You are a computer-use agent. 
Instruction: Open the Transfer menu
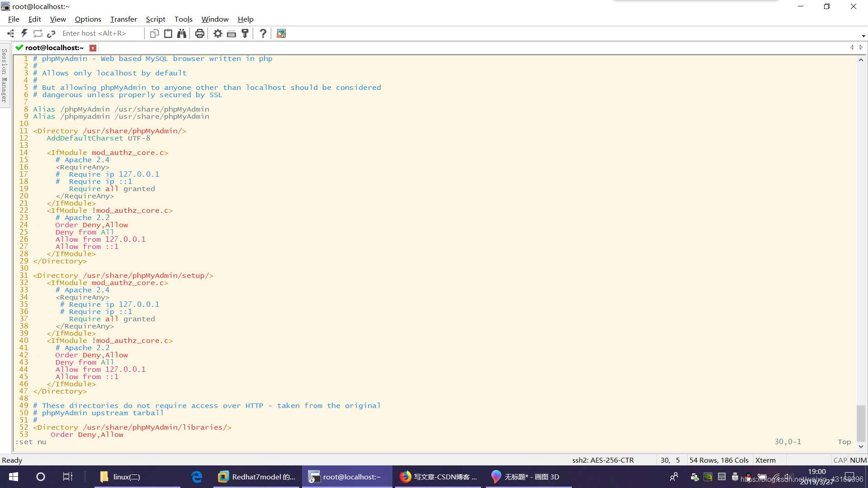click(123, 19)
